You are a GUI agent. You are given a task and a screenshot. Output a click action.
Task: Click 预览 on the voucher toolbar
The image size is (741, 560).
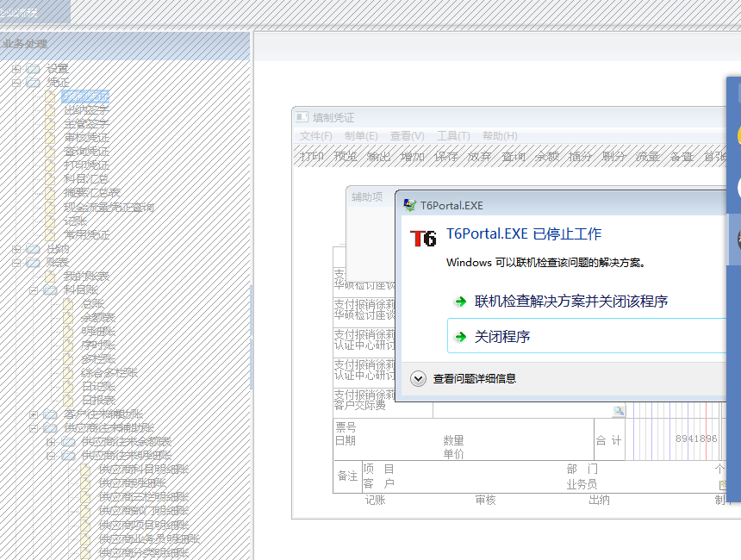click(346, 156)
